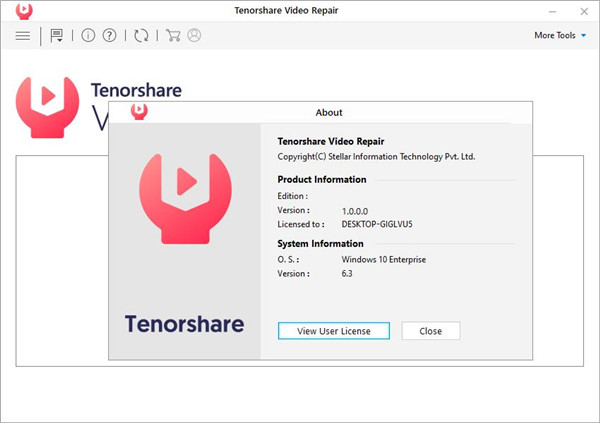Viewport: 600px width, 423px height.
Task: Minimize the Tenorshare Video Repair window
Action: click(553, 11)
